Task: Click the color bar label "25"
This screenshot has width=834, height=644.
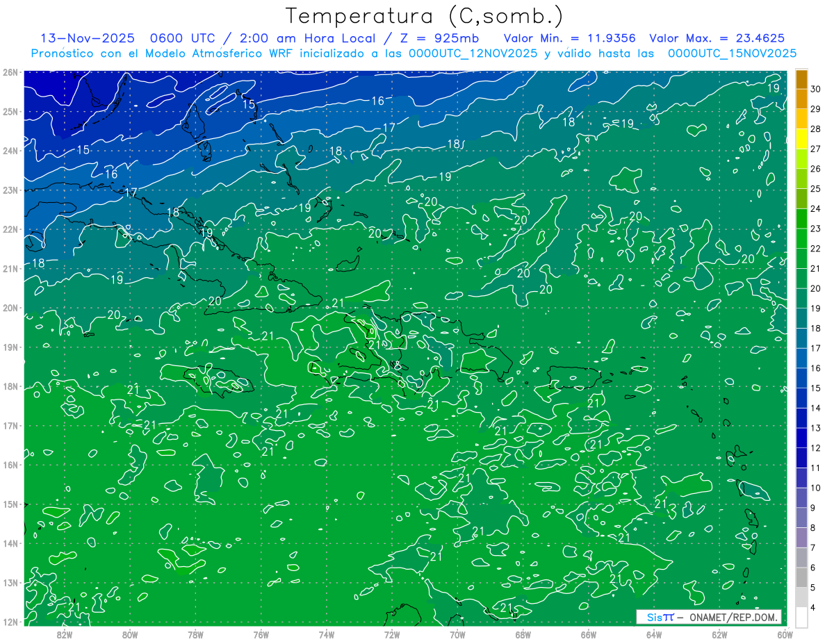Action: tap(815, 188)
